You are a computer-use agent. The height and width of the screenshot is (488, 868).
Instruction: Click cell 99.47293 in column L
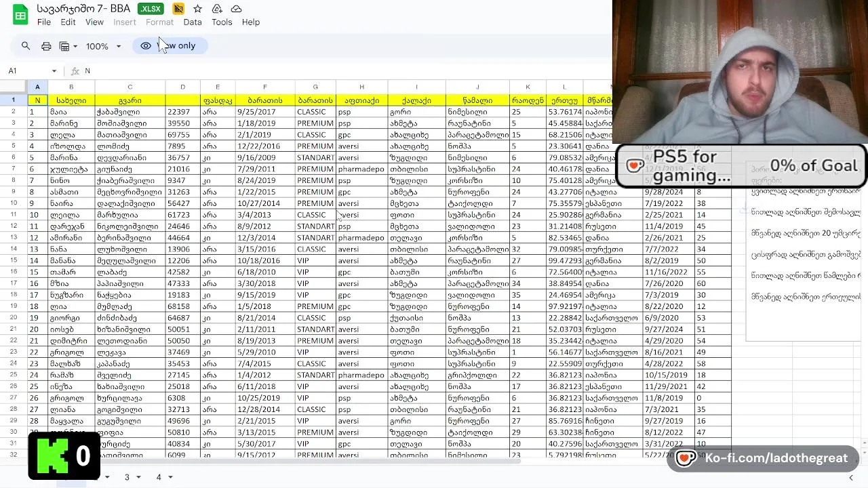(564, 261)
